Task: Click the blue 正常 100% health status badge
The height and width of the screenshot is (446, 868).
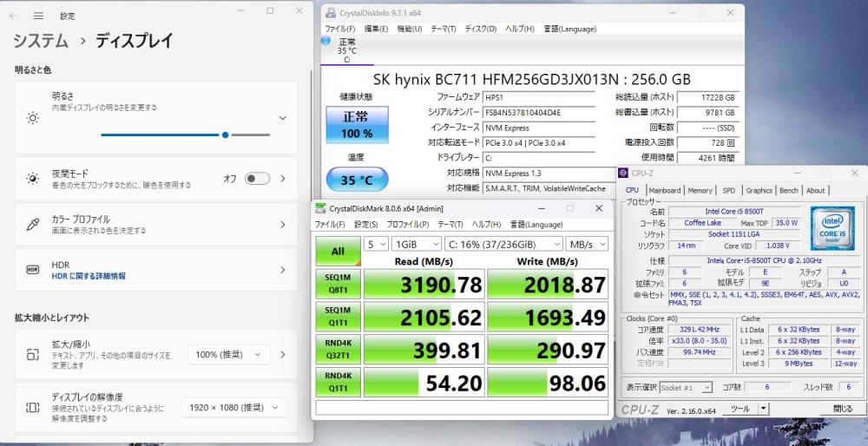Action: 356,125
